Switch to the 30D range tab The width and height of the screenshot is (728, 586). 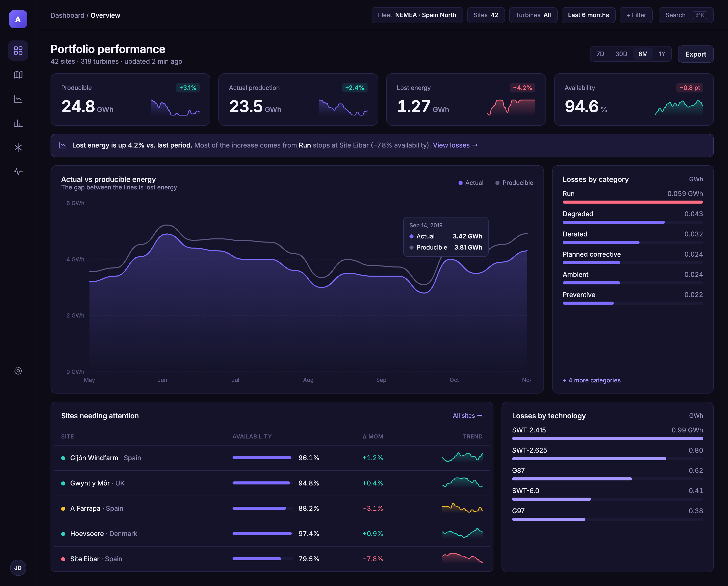coord(621,54)
